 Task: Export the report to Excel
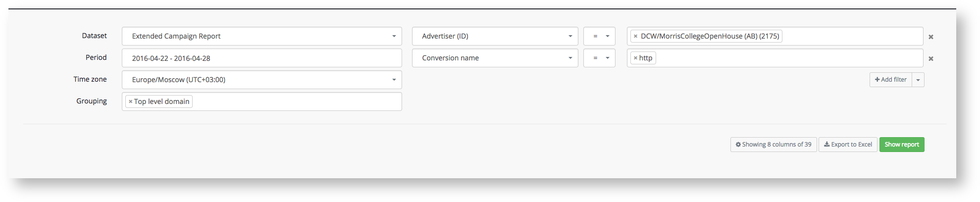[x=848, y=145]
